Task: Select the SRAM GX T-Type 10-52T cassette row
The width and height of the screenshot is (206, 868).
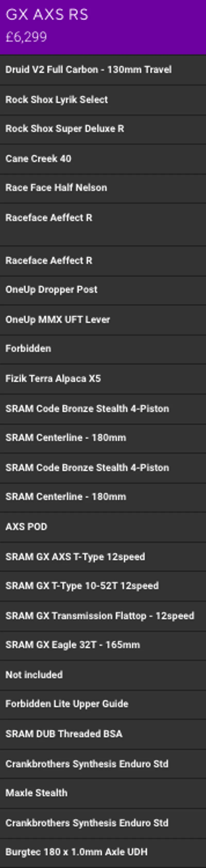Action: (82, 586)
